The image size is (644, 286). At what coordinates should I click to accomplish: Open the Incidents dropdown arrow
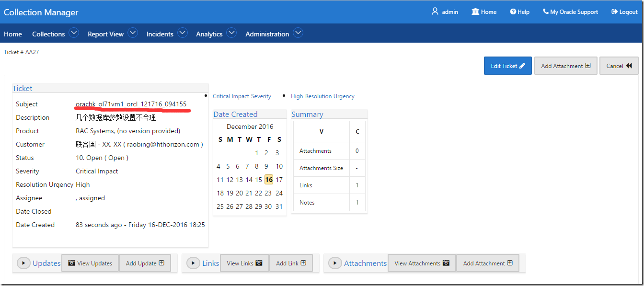(x=182, y=33)
